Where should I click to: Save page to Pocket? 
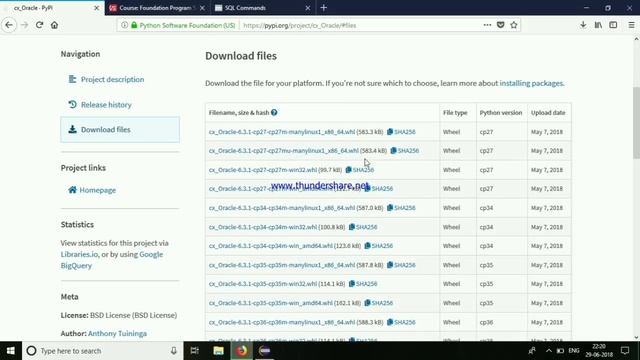500,25
